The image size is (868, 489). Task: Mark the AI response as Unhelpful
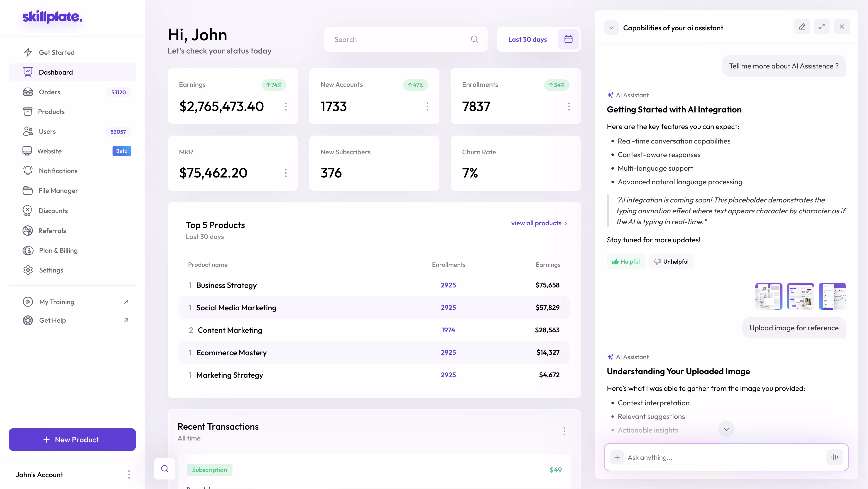[x=671, y=262]
